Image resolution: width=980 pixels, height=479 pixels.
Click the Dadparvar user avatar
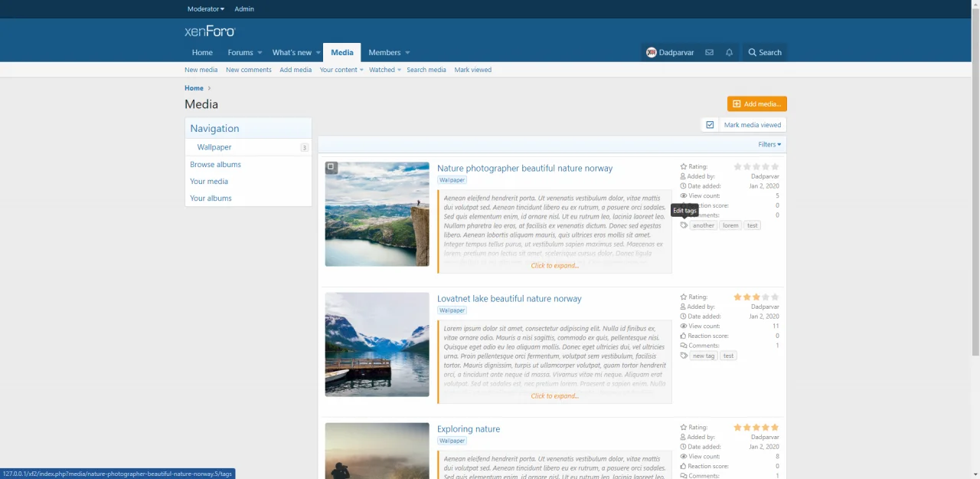coord(652,52)
